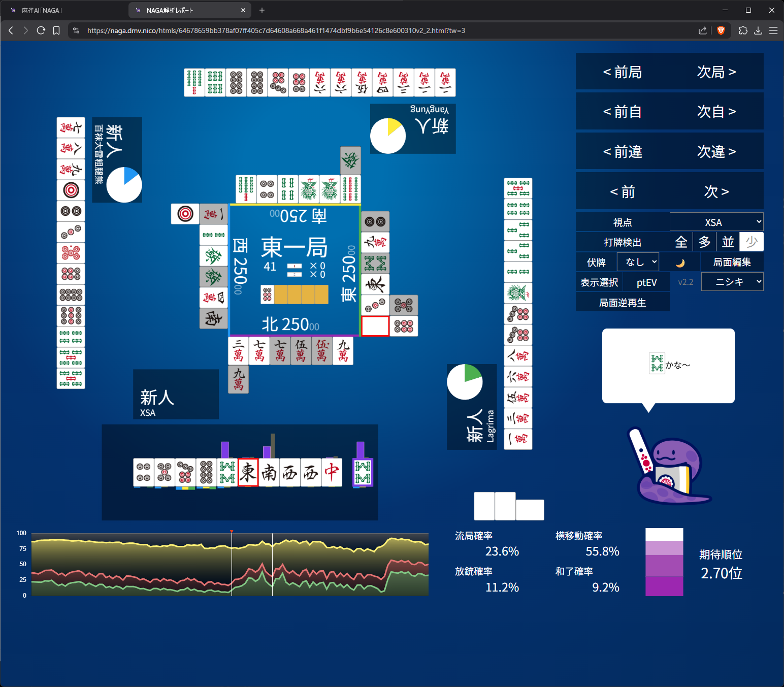Open the ニシキ AI type dropdown

(732, 282)
